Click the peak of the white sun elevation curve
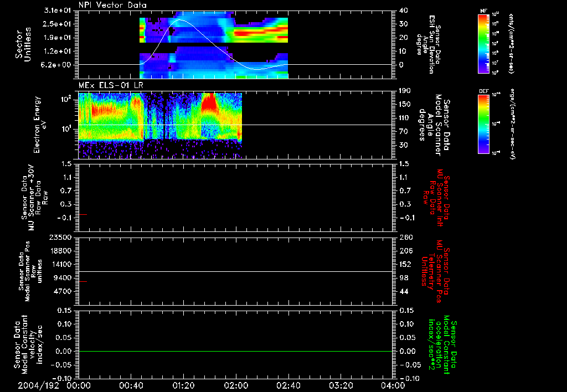Screen dimensions: 567x392 [x=180, y=20]
